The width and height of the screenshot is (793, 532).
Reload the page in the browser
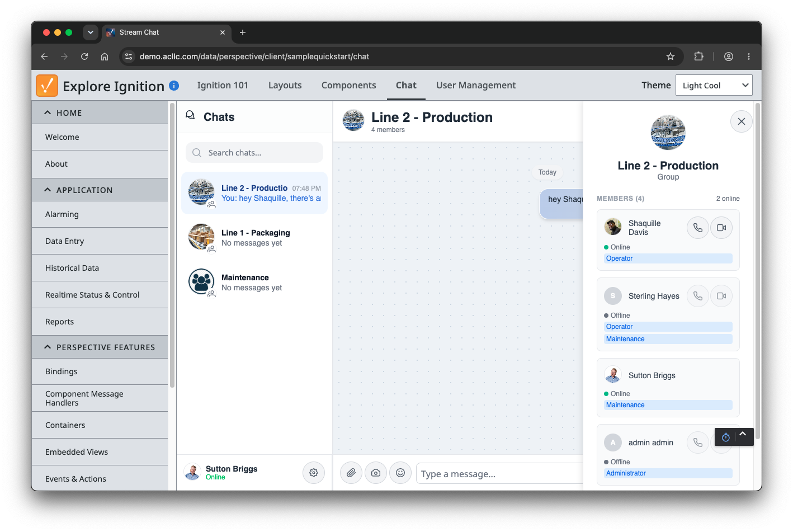[x=84, y=57]
